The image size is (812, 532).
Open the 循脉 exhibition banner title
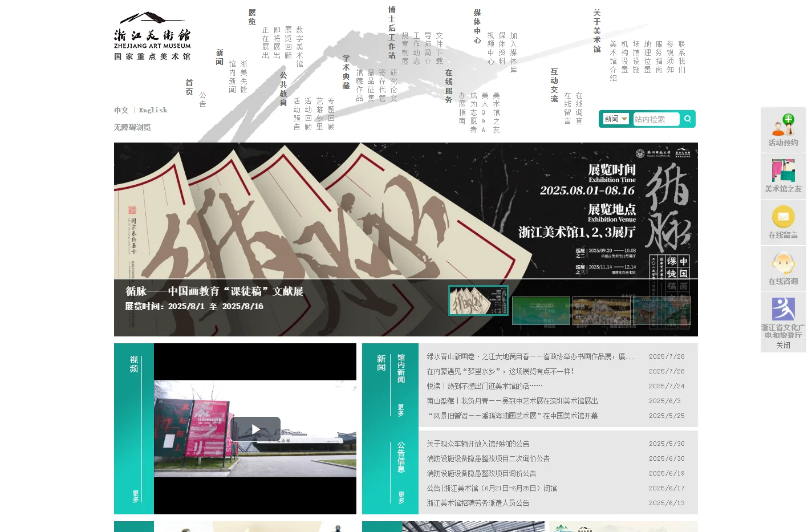[x=214, y=291]
